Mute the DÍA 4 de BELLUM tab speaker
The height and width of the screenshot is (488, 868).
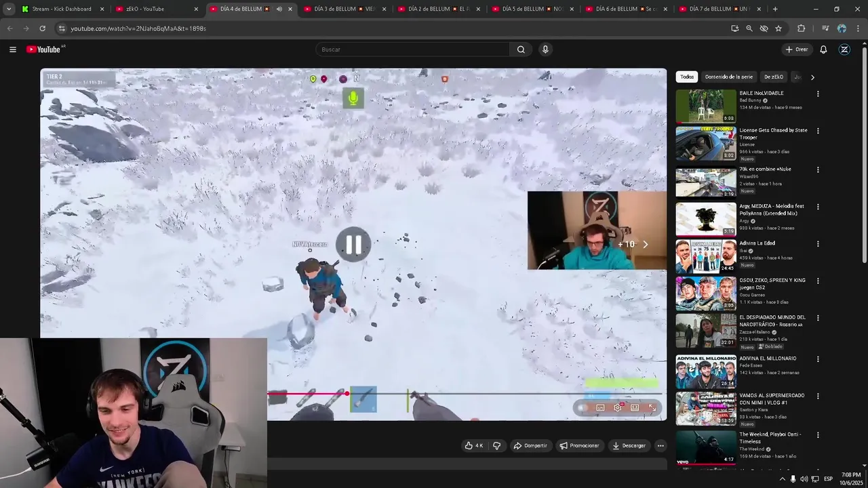pyautogui.click(x=279, y=9)
